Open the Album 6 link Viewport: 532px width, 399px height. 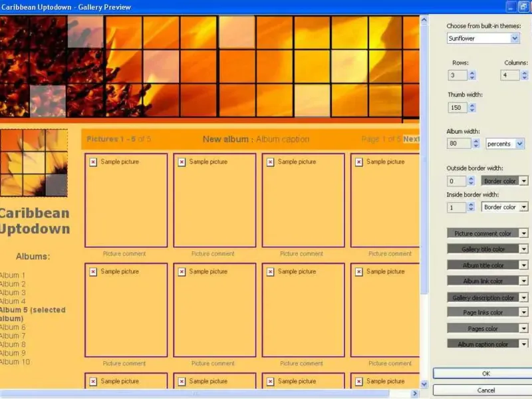click(x=13, y=327)
